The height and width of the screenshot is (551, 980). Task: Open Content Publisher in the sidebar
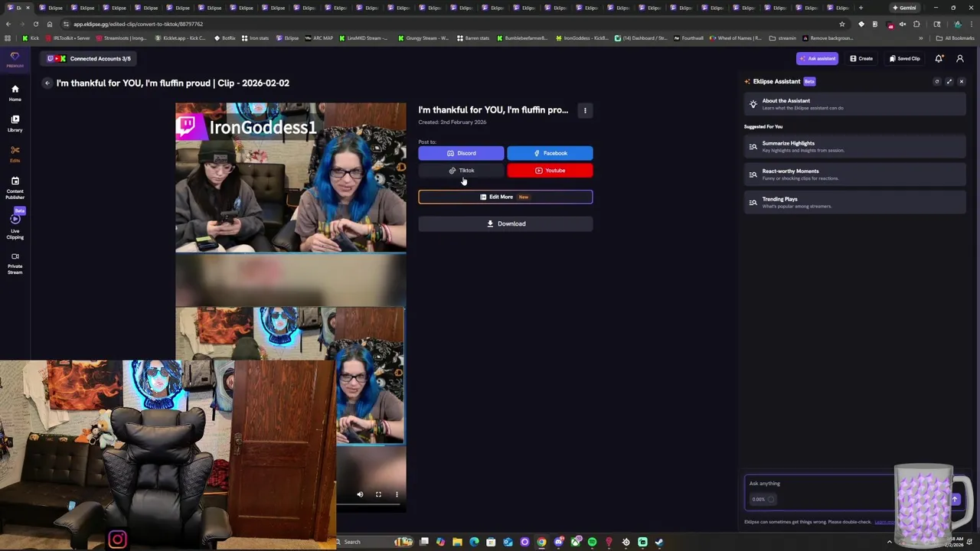tap(15, 187)
